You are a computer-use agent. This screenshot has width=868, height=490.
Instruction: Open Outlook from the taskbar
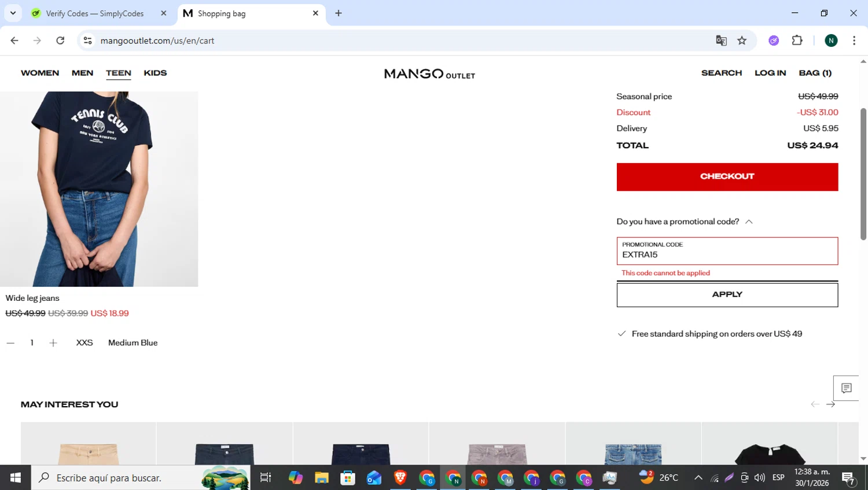pos(374,477)
